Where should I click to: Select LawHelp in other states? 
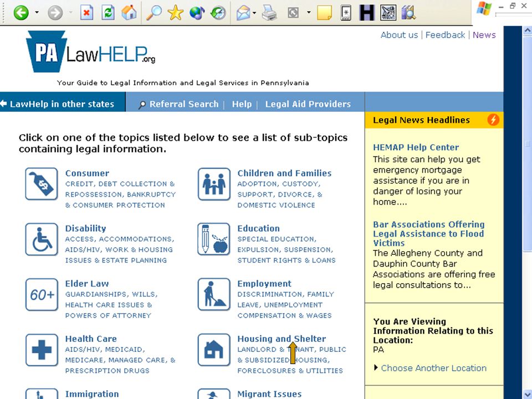coord(62,104)
